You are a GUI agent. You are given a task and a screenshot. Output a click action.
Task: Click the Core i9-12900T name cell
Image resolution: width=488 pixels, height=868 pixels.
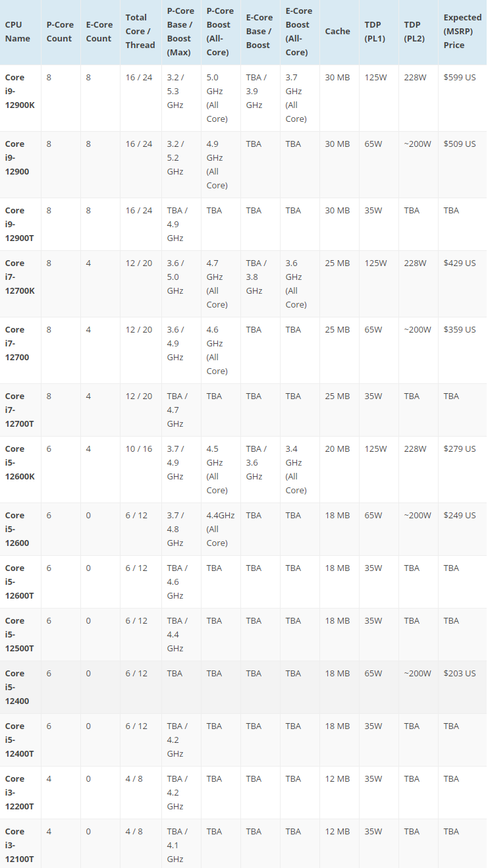[20, 224]
